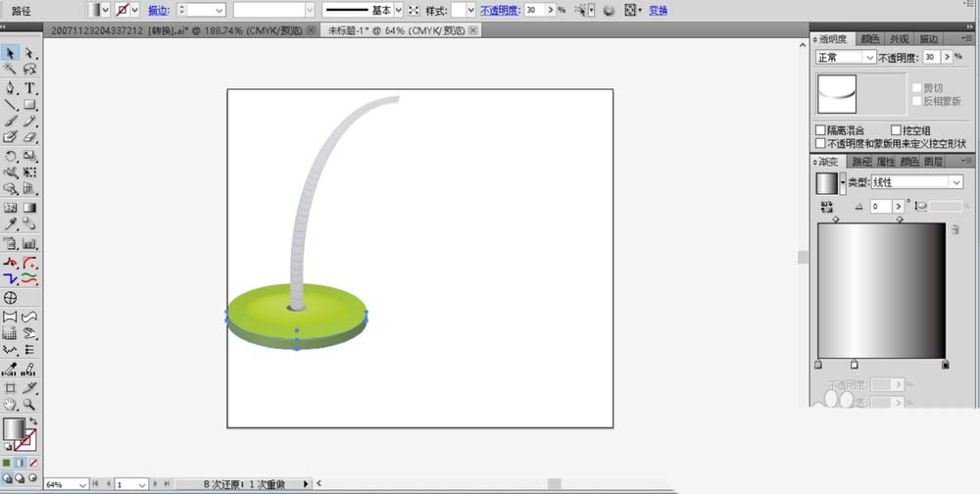980x494 pixels.
Task: Set toolbox fill mode to Gradient
Action: (20, 463)
